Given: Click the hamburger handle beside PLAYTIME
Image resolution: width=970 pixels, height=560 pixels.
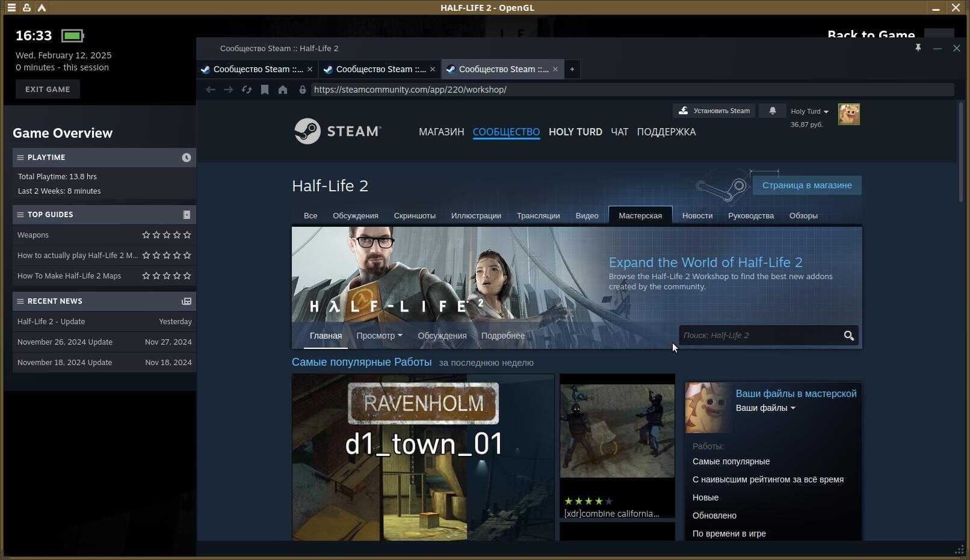Looking at the screenshot, I should 20,158.
